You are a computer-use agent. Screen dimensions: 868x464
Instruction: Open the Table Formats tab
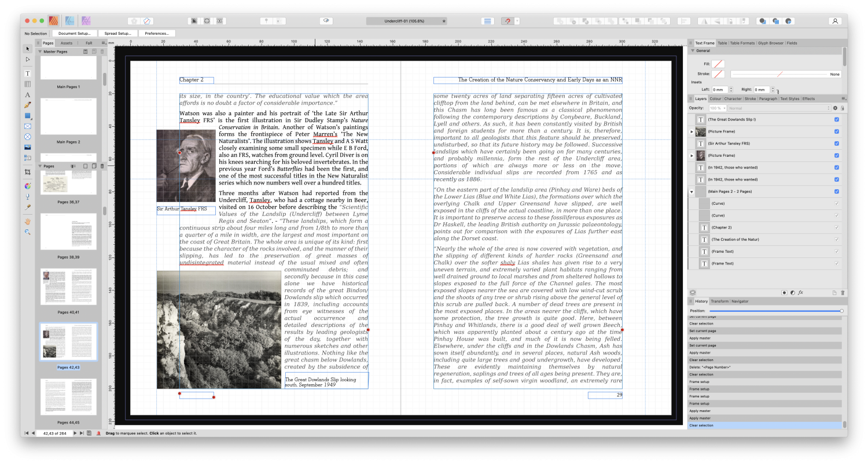pyautogui.click(x=742, y=43)
